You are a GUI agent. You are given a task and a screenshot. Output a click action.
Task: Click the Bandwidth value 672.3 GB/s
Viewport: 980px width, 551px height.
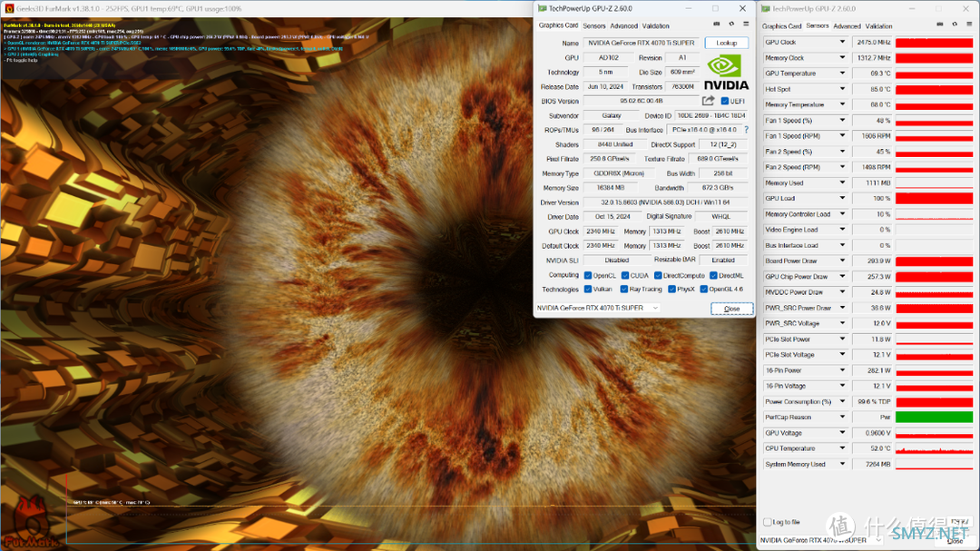[x=718, y=188]
